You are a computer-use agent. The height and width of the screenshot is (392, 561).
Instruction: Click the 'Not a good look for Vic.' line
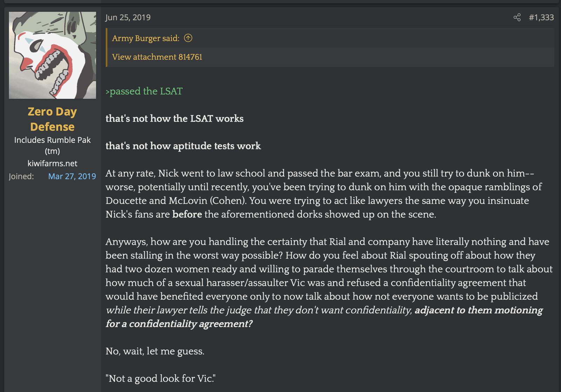point(161,378)
